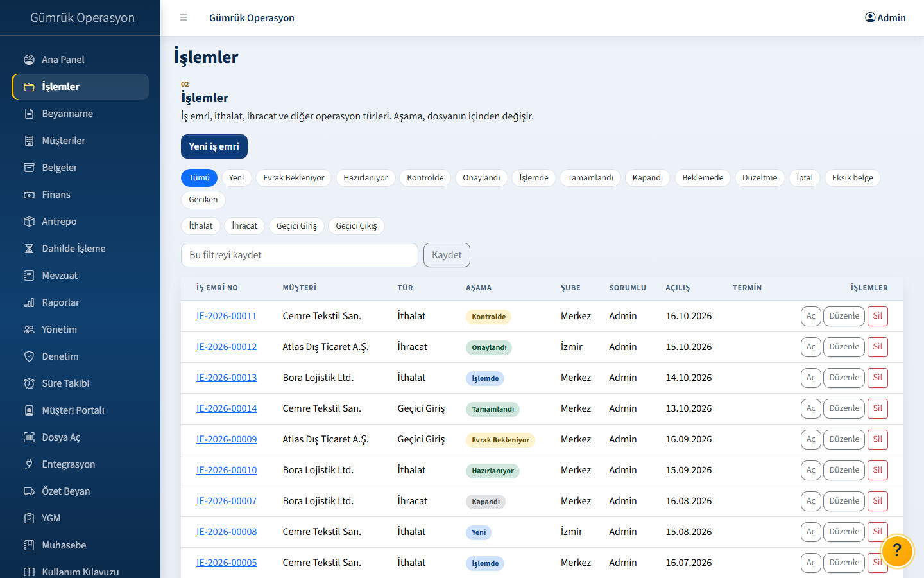Viewport: 924px width, 578px height.
Task: Open Muhasebe in the sidebar
Action: coord(80,545)
